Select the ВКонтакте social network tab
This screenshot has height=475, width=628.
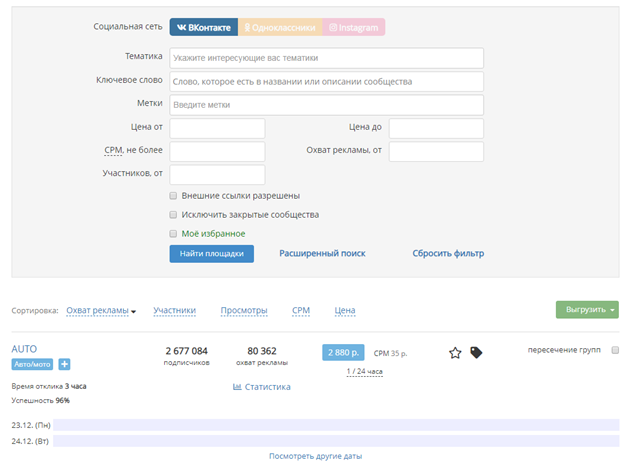[x=204, y=27]
